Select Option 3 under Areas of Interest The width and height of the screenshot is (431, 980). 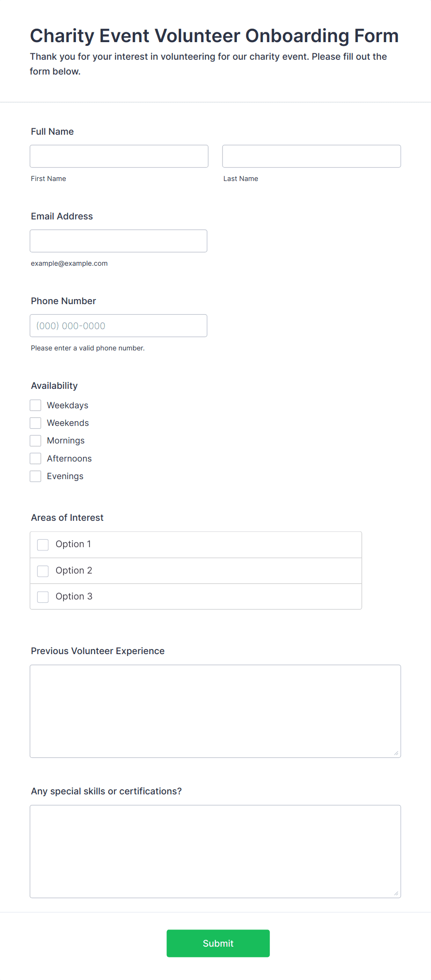click(x=43, y=597)
